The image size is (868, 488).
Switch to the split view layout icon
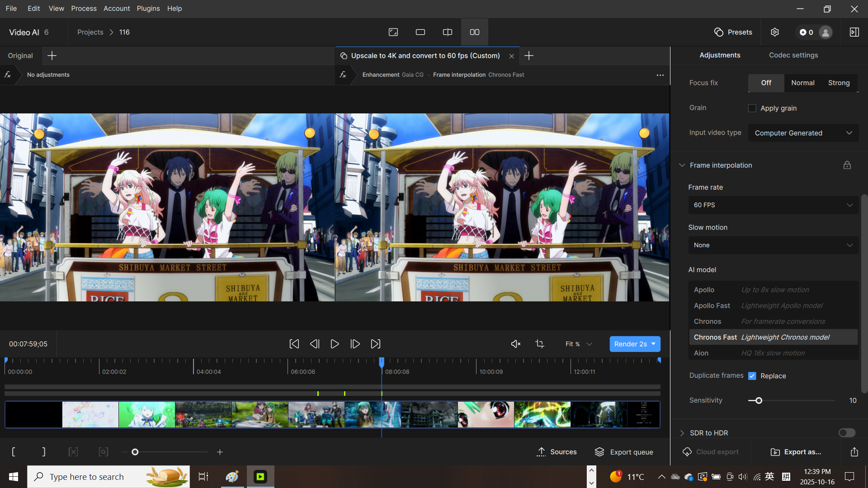point(447,32)
